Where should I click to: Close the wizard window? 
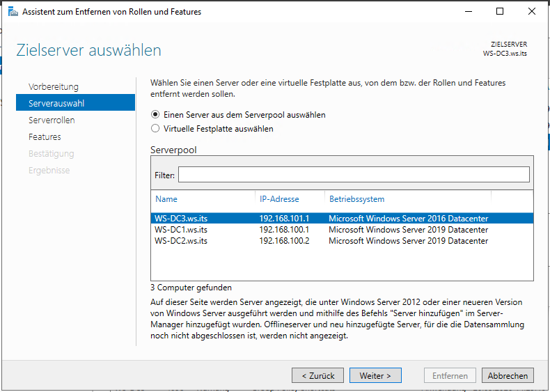click(x=532, y=11)
